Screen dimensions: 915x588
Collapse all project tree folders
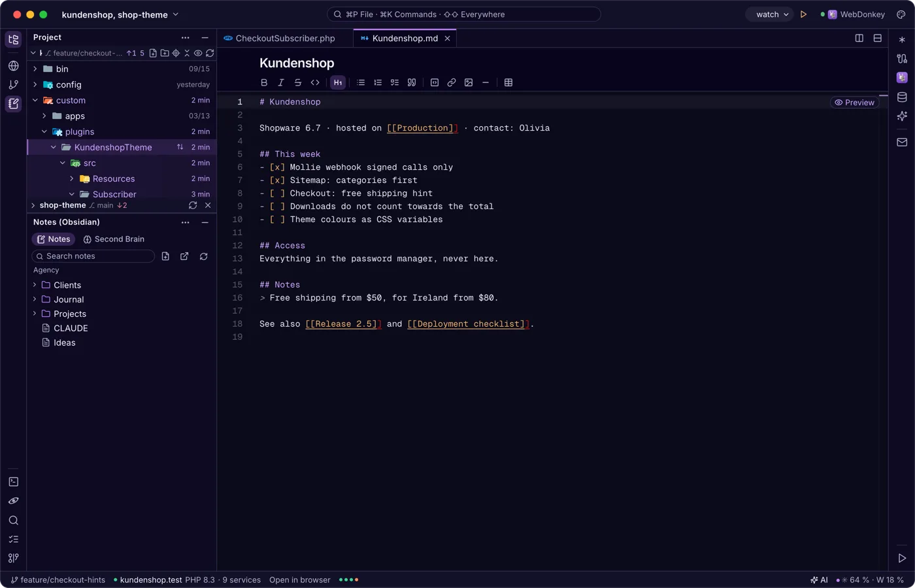[x=187, y=53]
